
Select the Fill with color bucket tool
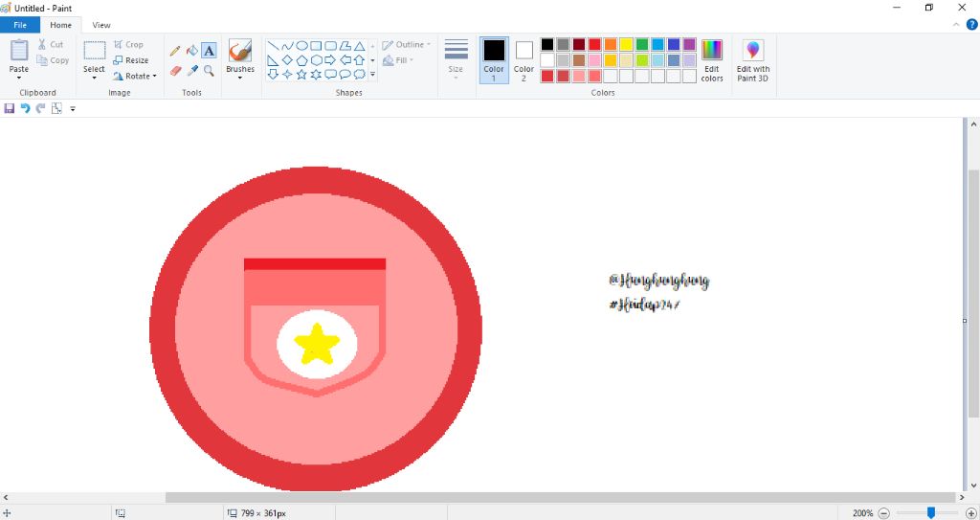pyautogui.click(x=192, y=51)
